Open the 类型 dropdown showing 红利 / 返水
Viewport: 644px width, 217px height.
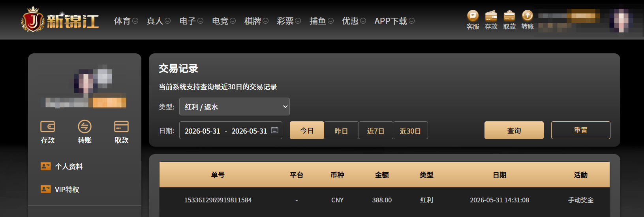coord(235,107)
